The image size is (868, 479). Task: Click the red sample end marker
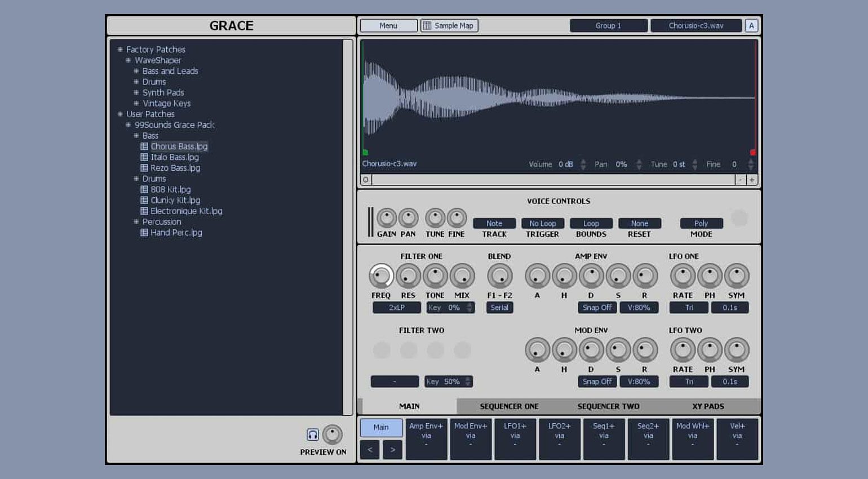[x=752, y=152]
